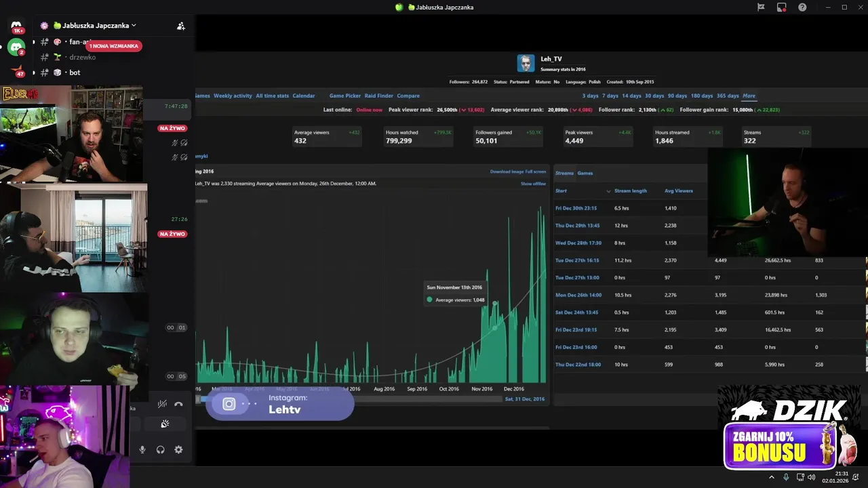Open the taskbar volume icon
This screenshot has height=488, width=868.
coord(812,477)
